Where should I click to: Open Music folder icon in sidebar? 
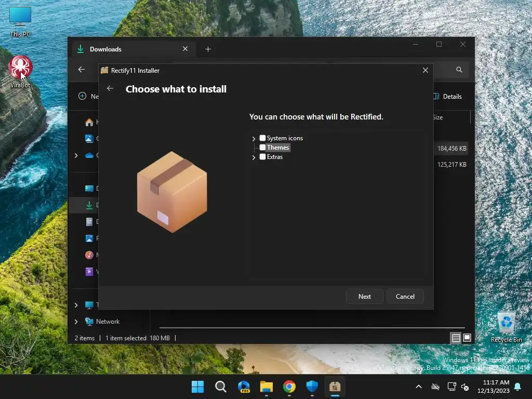coord(89,255)
